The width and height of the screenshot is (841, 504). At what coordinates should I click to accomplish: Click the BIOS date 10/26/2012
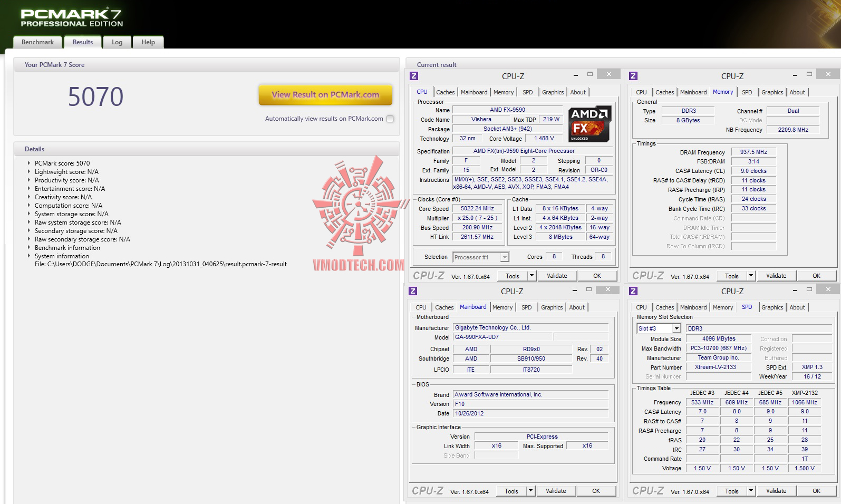coord(530,414)
